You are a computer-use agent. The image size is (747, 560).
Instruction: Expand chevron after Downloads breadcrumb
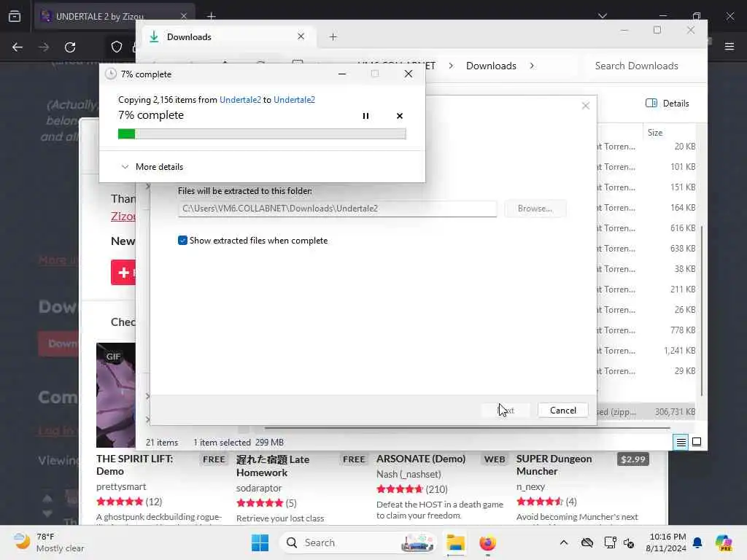[x=532, y=66]
